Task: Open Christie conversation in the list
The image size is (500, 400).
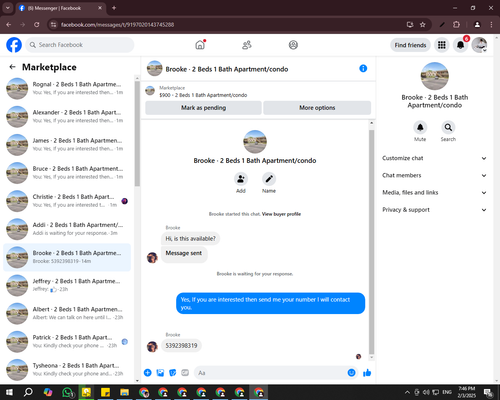Action: point(67,201)
